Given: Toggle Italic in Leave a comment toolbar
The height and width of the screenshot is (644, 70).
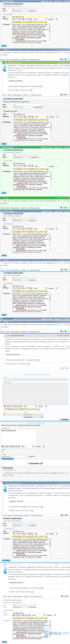Looking at the screenshot, I should coord(5,446).
